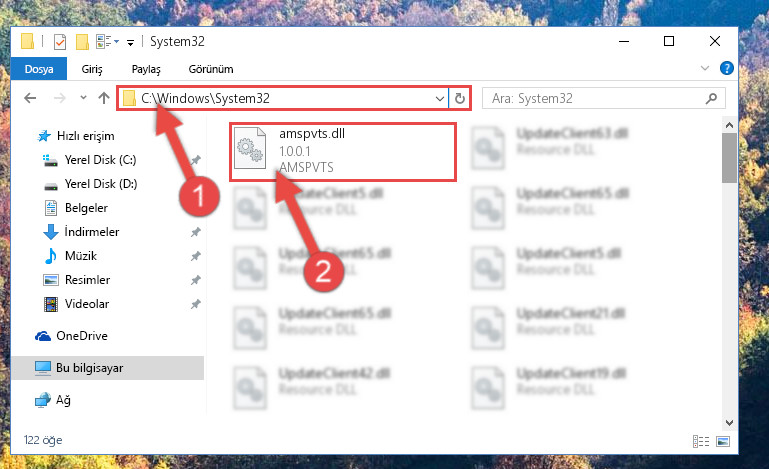Viewport: 769px width, 469px height.
Task: Click the Properties quick access icon
Action: point(60,42)
